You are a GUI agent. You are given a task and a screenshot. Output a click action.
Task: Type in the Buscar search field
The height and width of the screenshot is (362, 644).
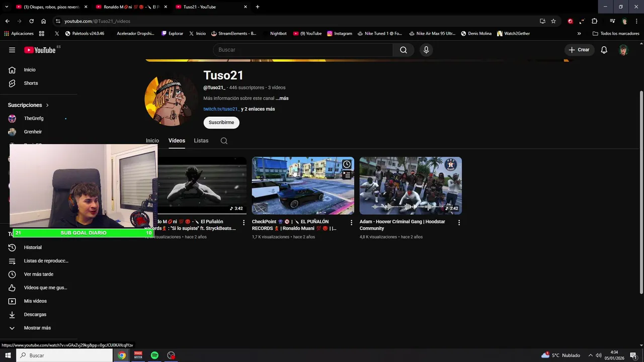[x=303, y=50]
